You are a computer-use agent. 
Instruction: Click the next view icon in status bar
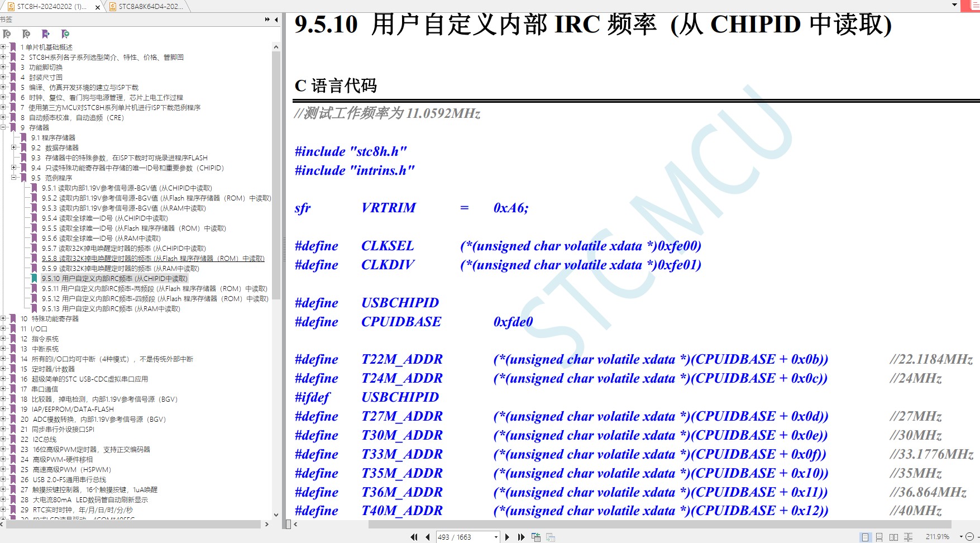tap(551, 537)
